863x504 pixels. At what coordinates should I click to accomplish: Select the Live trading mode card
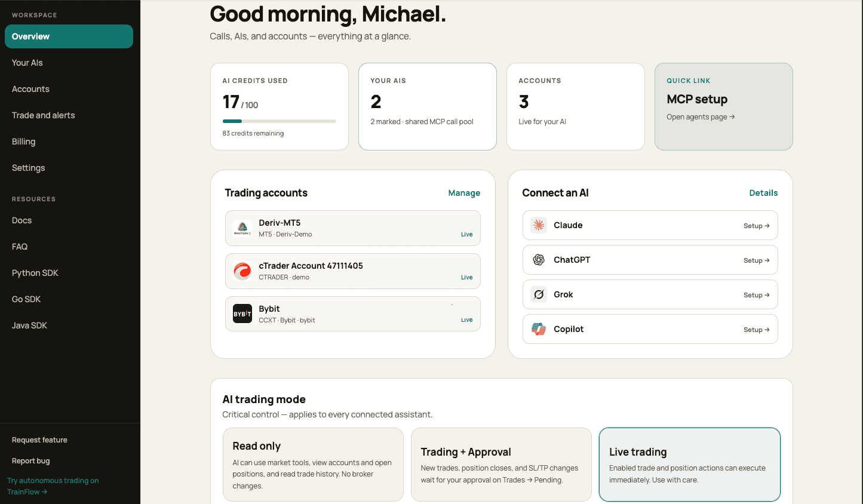(x=690, y=465)
